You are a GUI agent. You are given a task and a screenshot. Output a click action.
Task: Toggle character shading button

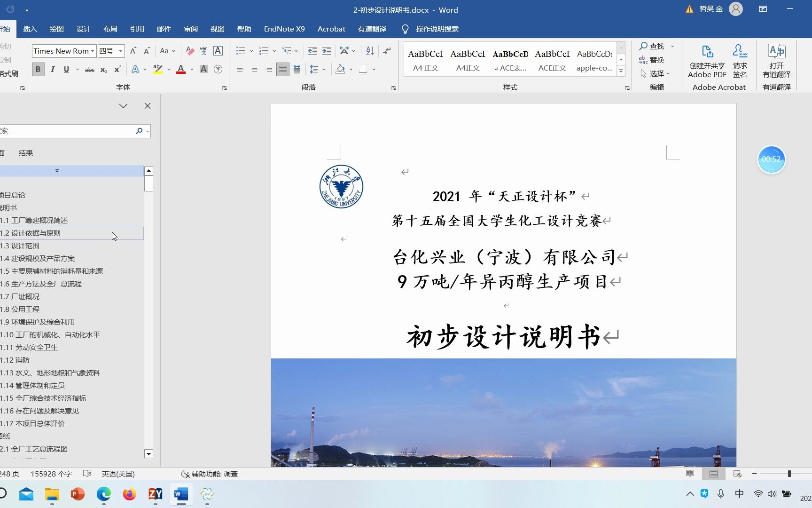[203, 69]
